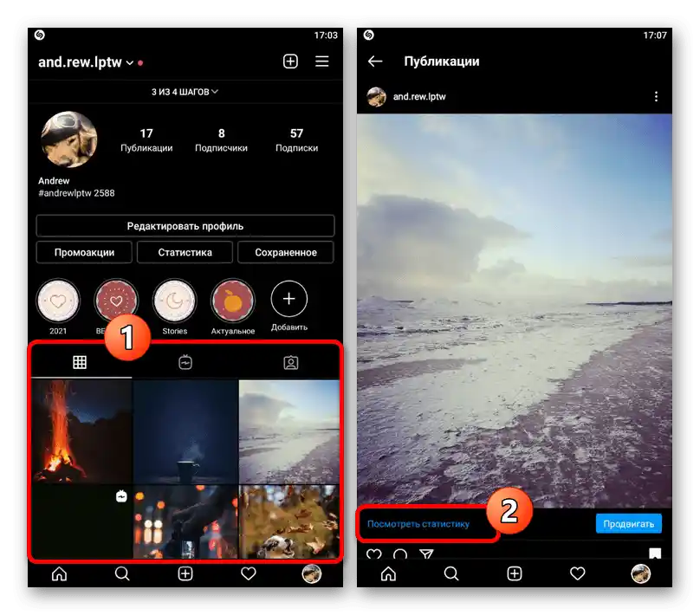
Task: Tap the 17:07 clock in status bar
Action: tap(654, 36)
